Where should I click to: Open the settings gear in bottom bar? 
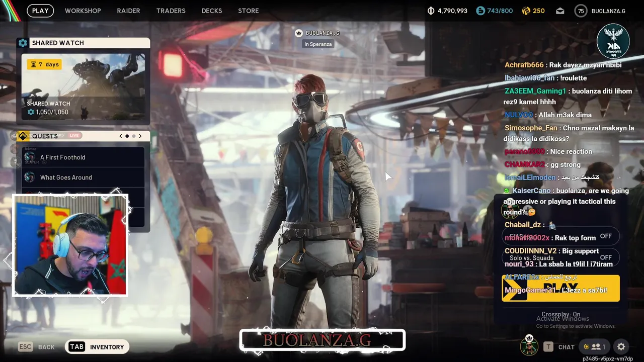coord(621,347)
